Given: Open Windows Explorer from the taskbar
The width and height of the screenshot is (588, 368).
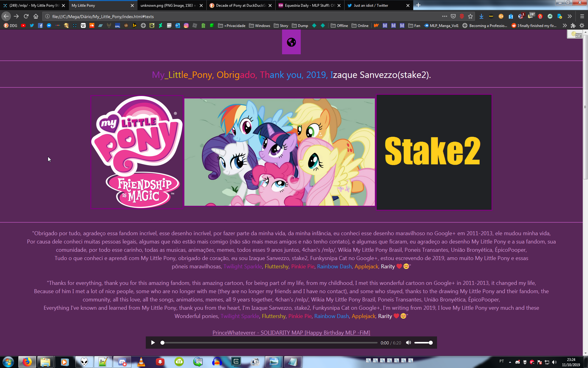Looking at the screenshot, I should (x=45, y=362).
